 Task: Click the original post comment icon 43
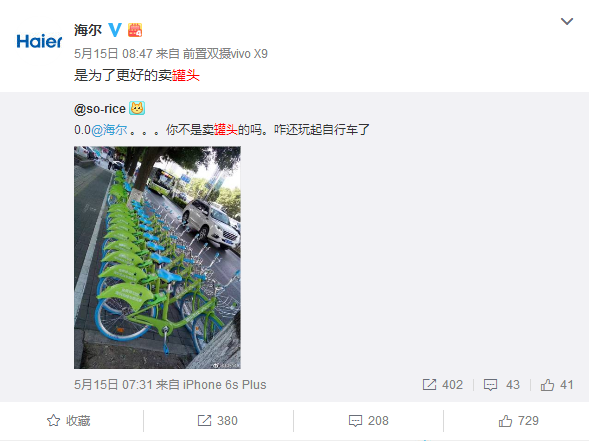501,385
